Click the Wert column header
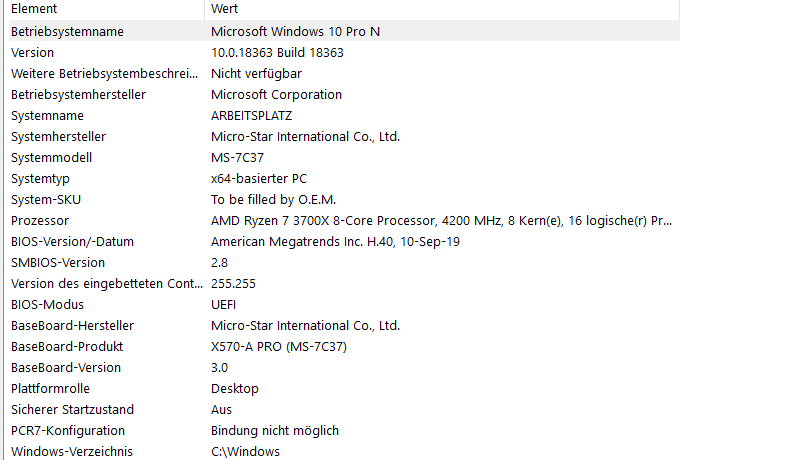Image resolution: width=811 pixels, height=460 pixels. click(x=442, y=9)
